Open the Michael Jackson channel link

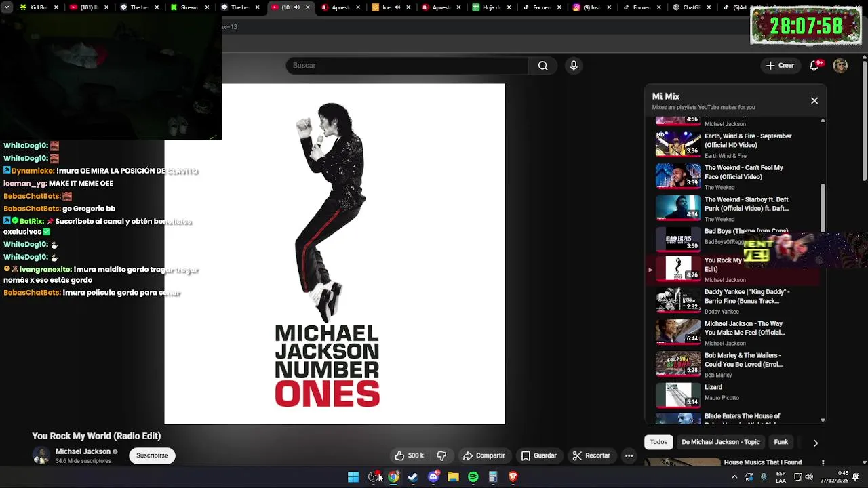[x=83, y=451]
